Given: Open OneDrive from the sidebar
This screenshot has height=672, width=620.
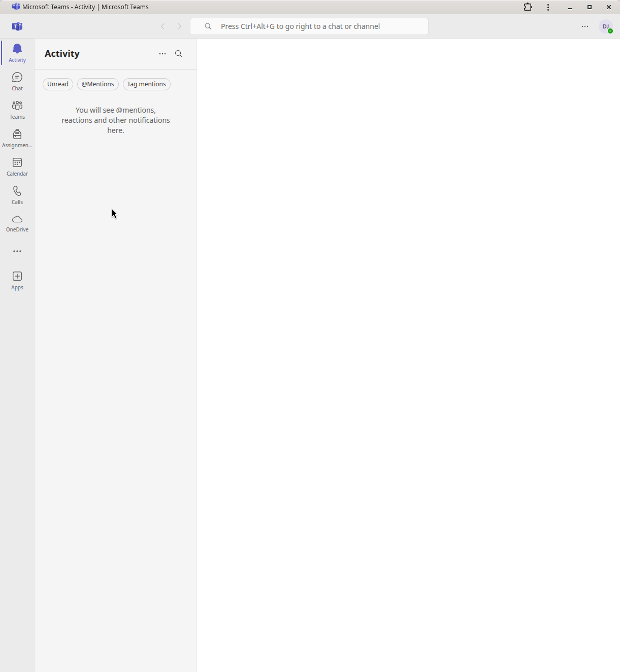Looking at the screenshot, I should click(x=17, y=223).
